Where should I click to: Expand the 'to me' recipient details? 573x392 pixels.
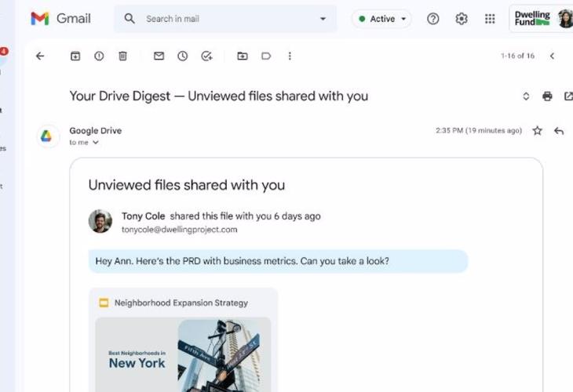[96, 143]
